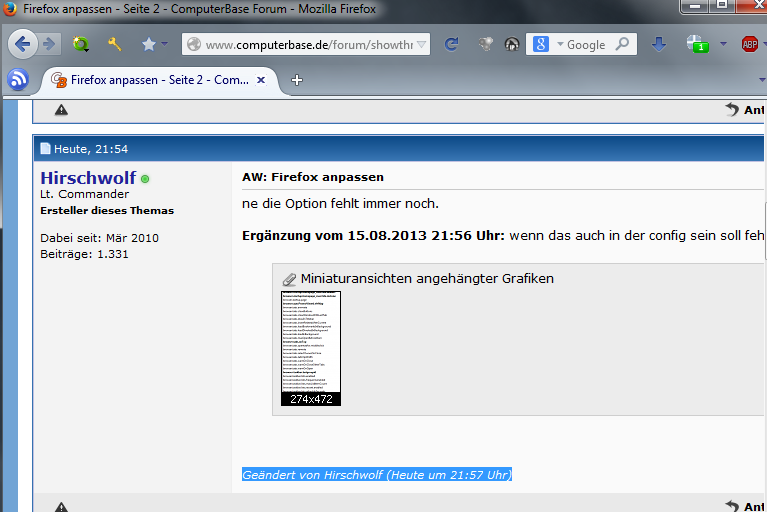Select the Firefox anpassen - Seite 2 tab
The image size is (767, 512).
click(160, 80)
